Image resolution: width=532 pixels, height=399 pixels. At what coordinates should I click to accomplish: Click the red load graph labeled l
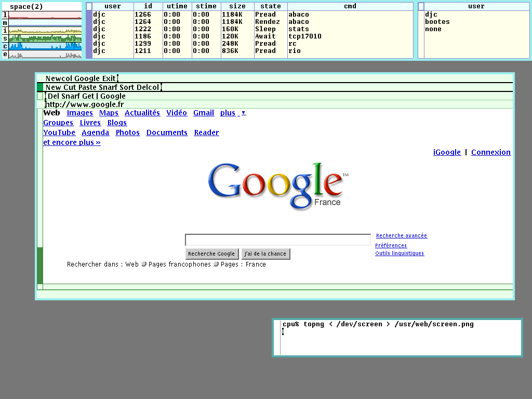[45, 15]
